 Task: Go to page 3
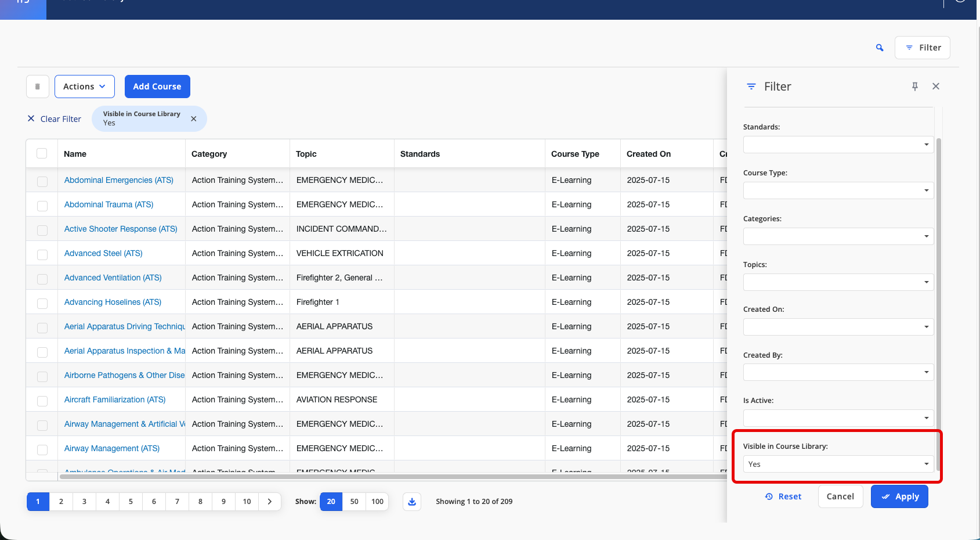[84, 502]
